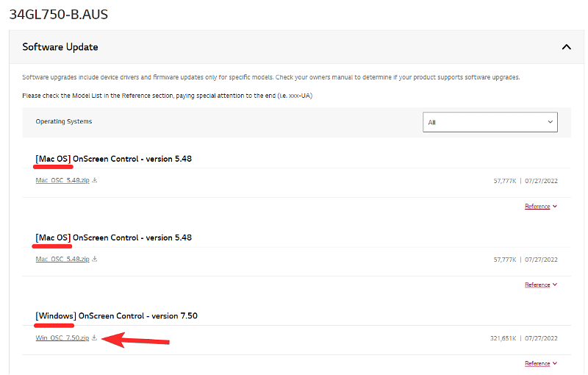The width and height of the screenshot is (588, 375).
Task: Expand Reference under the second Mac OS entry
Action: [537, 285]
